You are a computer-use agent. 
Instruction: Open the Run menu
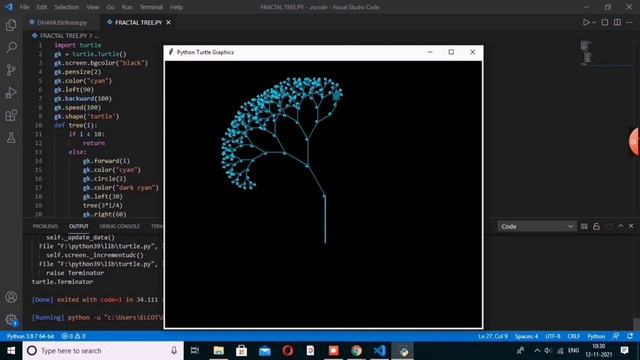(x=127, y=7)
